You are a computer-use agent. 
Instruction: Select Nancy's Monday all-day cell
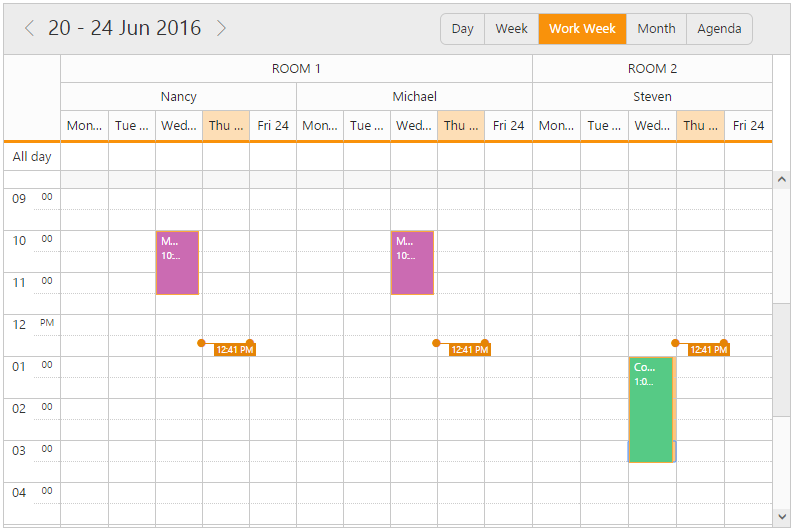[84, 157]
